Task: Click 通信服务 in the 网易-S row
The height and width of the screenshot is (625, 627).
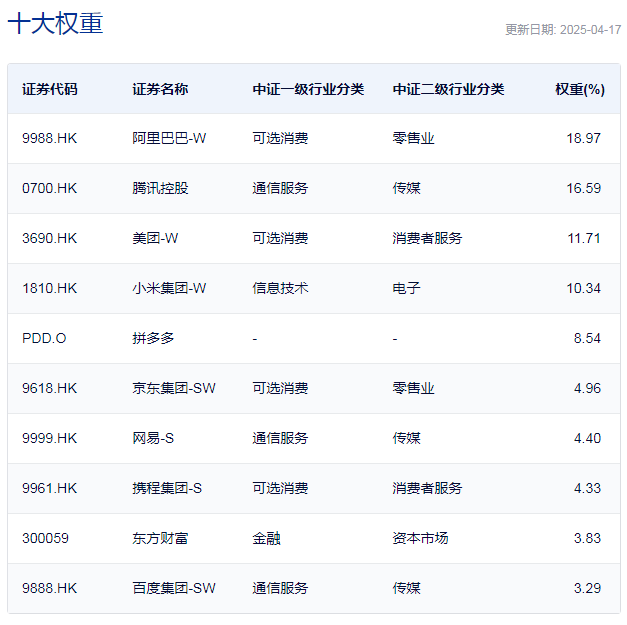Action: 280,438
